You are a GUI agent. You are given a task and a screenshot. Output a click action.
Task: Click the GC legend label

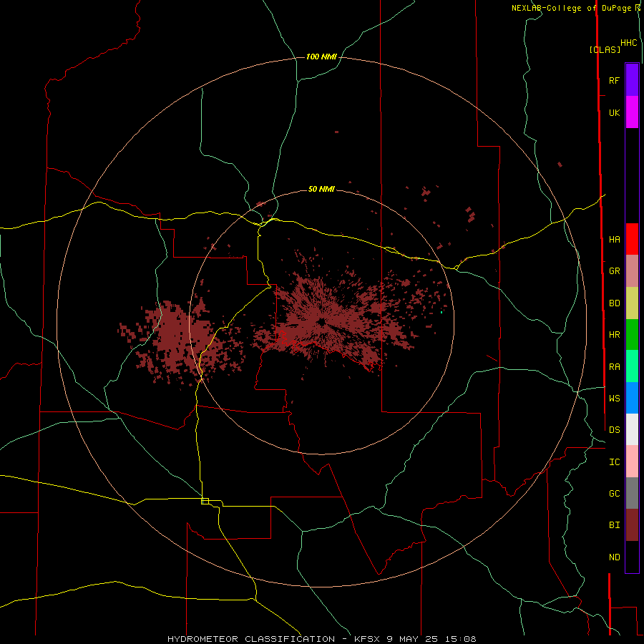pyautogui.click(x=614, y=494)
